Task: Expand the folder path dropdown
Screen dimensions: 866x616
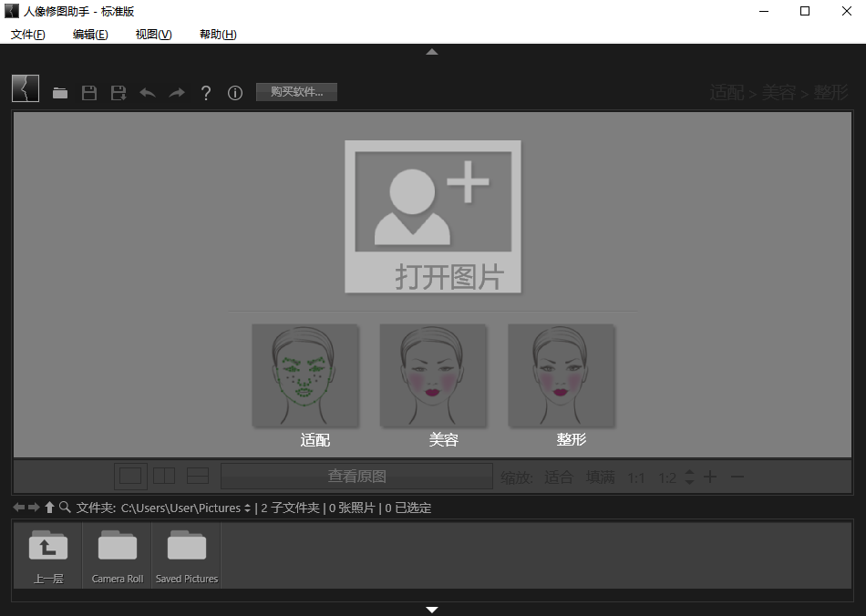Action: coord(247,508)
